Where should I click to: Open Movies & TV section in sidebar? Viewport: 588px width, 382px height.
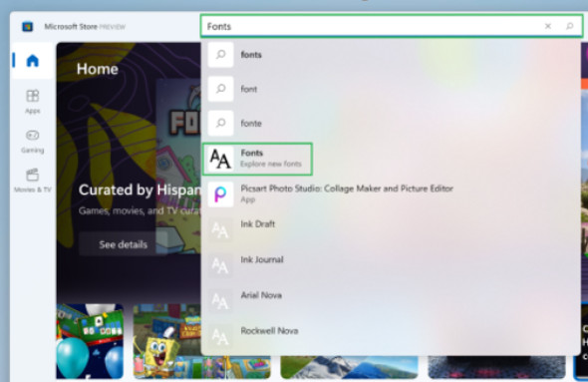[32, 181]
